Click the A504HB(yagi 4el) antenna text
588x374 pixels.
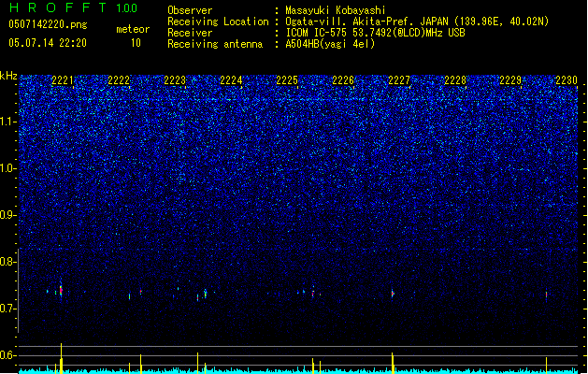pyautogui.click(x=330, y=44)
